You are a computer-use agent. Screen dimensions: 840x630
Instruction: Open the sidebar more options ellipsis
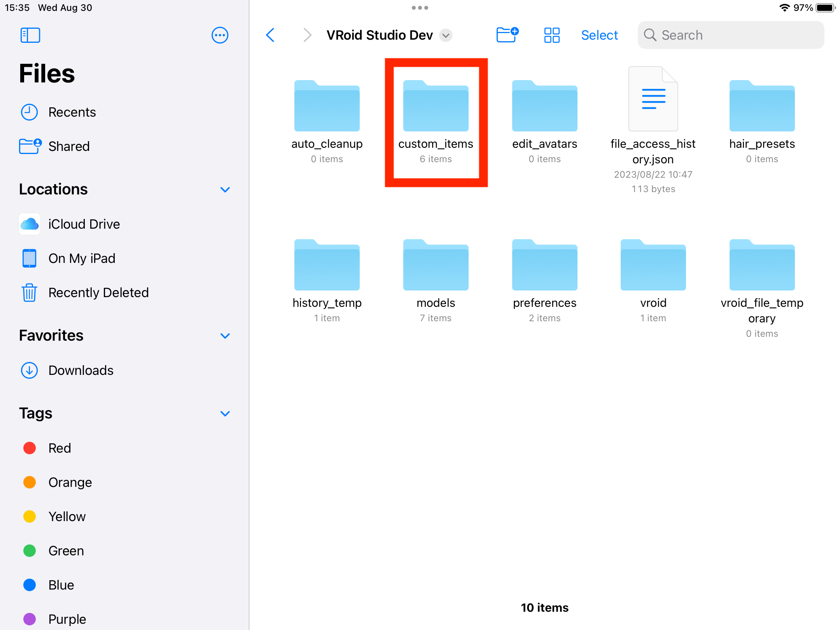pyautogui.click(x=220, y=35)
